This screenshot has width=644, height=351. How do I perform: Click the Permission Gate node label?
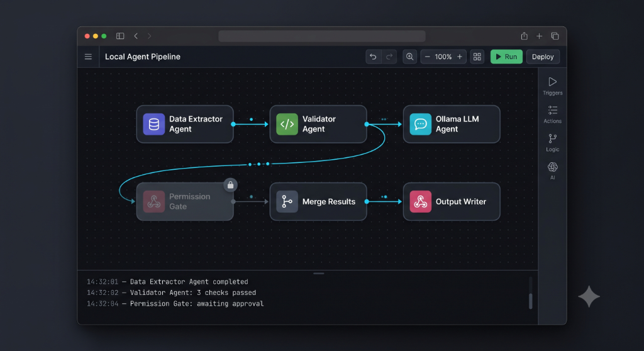tap(189, 201)
